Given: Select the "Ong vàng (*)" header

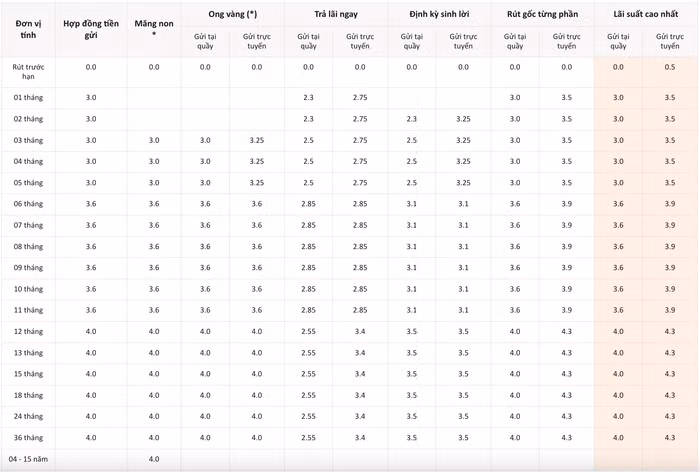Looking at the screenshot, I should [231, 14].
